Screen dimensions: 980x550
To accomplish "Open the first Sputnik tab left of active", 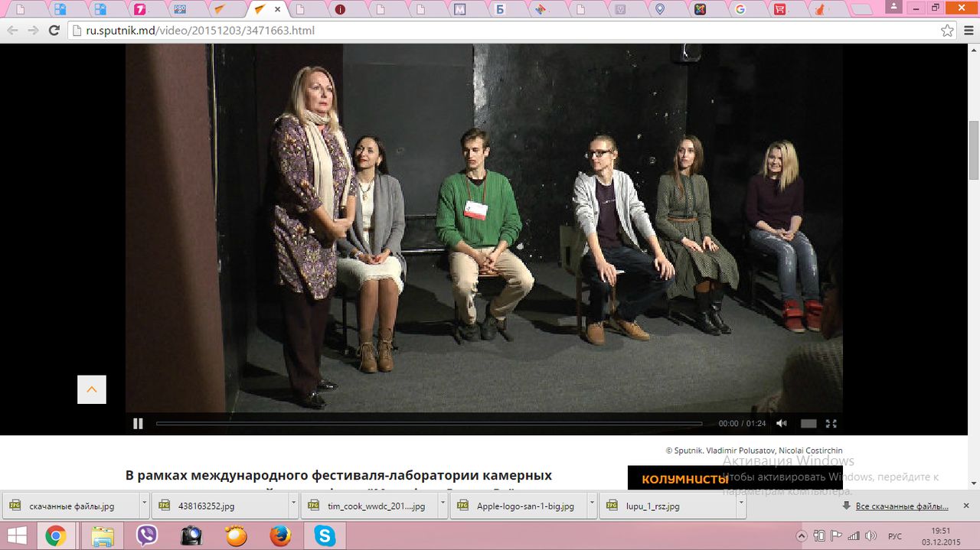I will (220, 9).
